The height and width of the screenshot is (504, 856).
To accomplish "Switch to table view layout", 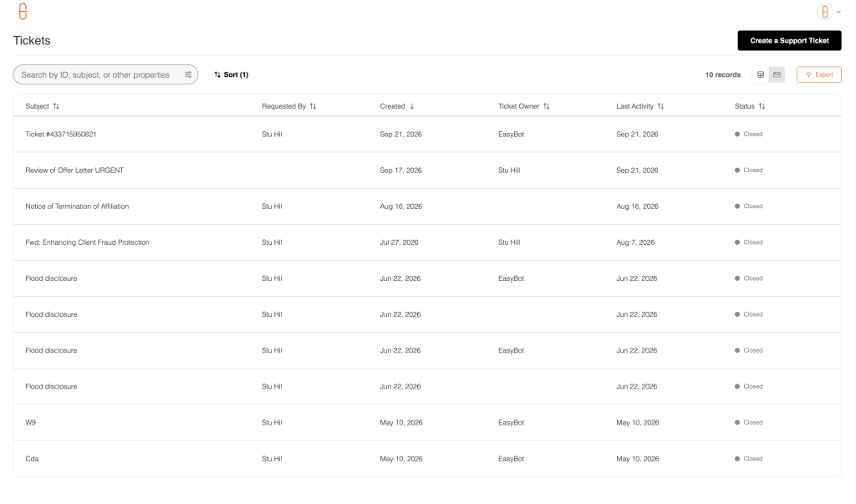I will pos(761,75).
